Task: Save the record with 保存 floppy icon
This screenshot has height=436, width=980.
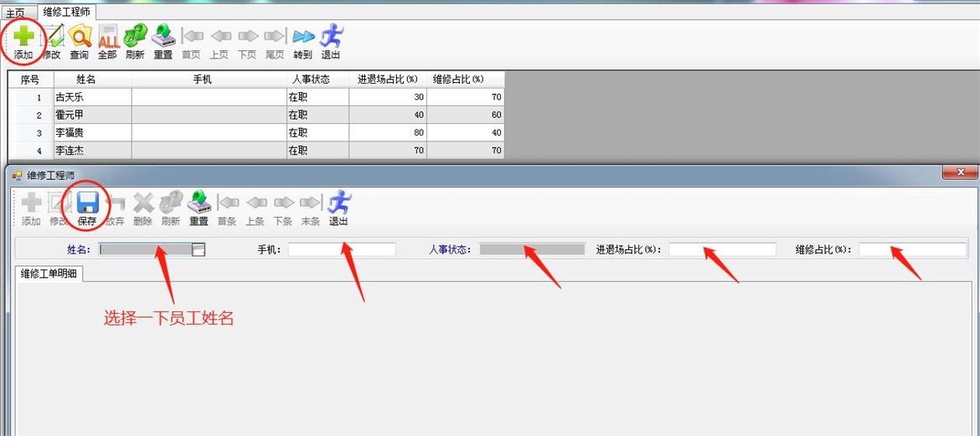Action: click(x=87, y=203)
